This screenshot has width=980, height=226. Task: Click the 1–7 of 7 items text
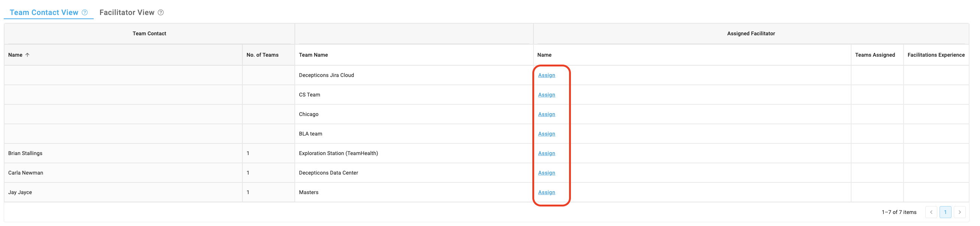click(x=899, y=212)
